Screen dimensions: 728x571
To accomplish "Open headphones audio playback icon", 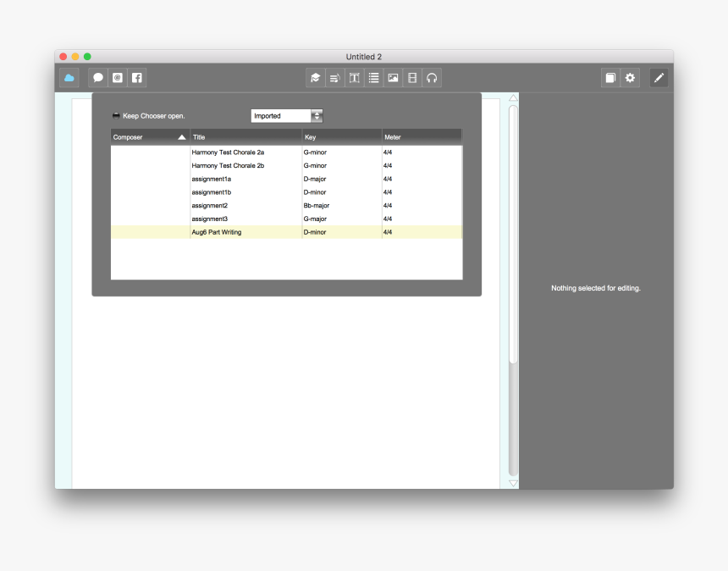I will [431, 77].
